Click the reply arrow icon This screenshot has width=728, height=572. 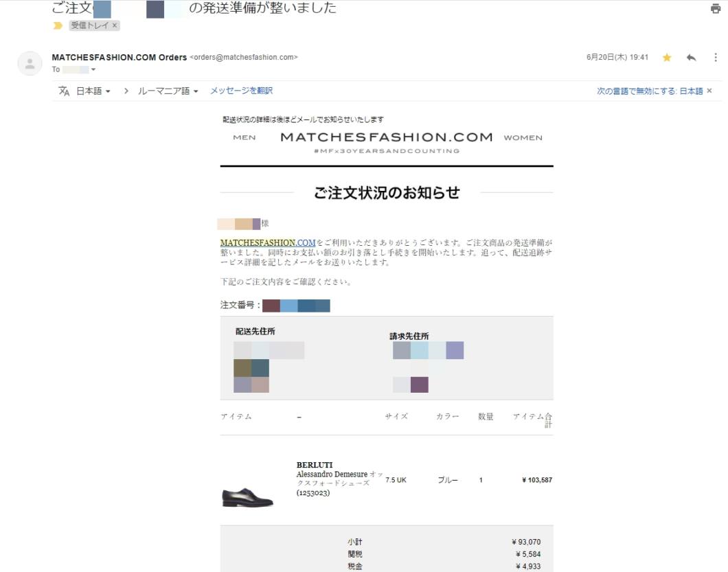pos(692,57)
